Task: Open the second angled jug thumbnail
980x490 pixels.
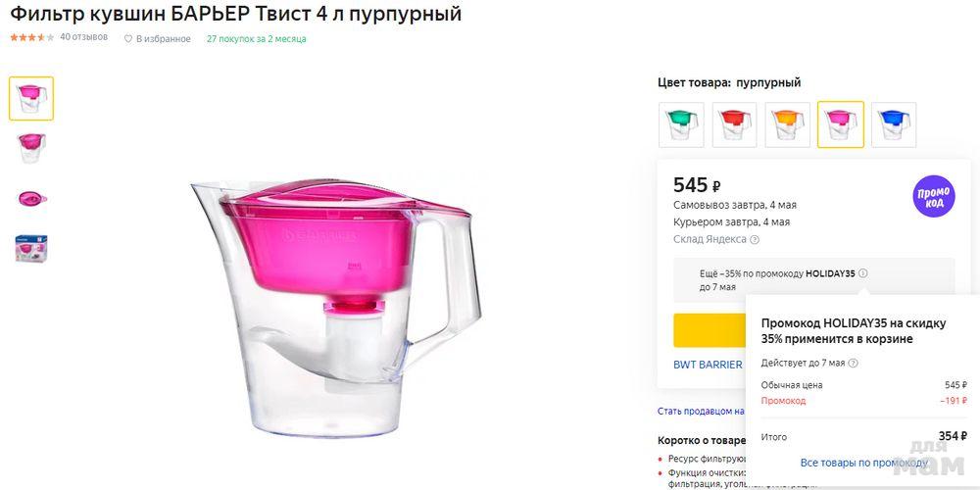Action: 31,148
